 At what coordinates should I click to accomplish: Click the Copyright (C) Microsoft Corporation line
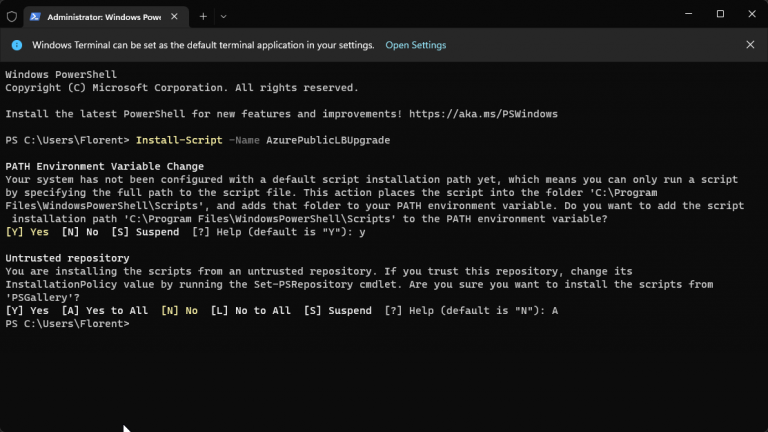[182, 88]
